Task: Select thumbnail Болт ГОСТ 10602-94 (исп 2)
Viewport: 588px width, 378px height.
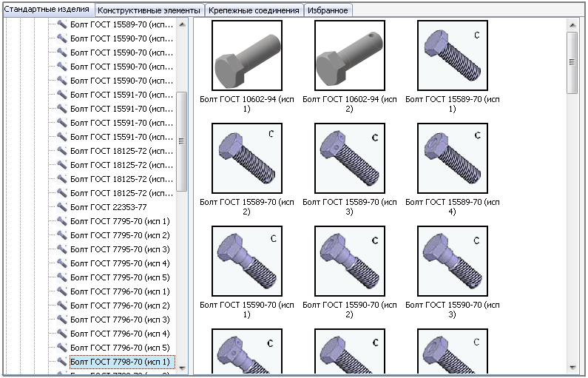Action: coord(350,55)
